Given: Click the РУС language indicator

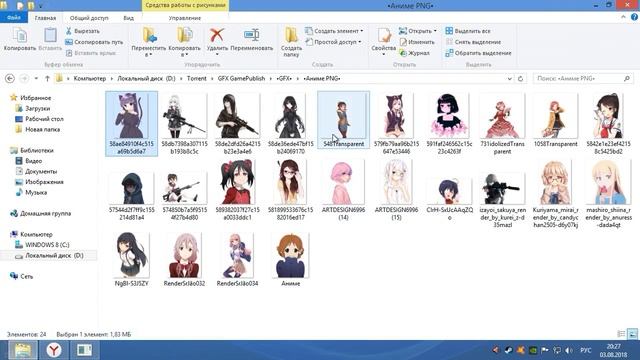Looking at the screenshot, I should click(586, 351).
